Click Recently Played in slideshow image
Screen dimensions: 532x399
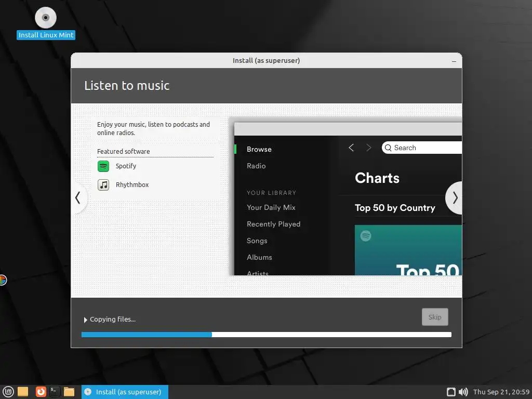(x=273, y=224)
